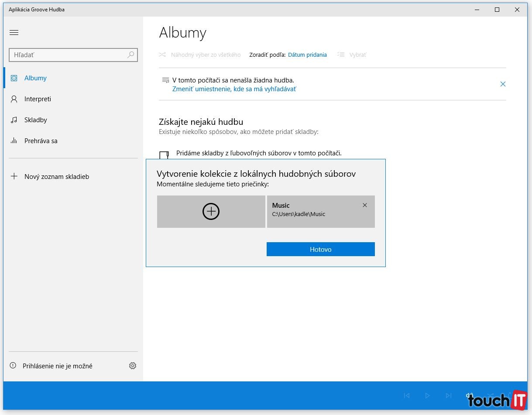Go to Interpreti in sidebar
The image size is (532, 415).
tap(38, 99)
